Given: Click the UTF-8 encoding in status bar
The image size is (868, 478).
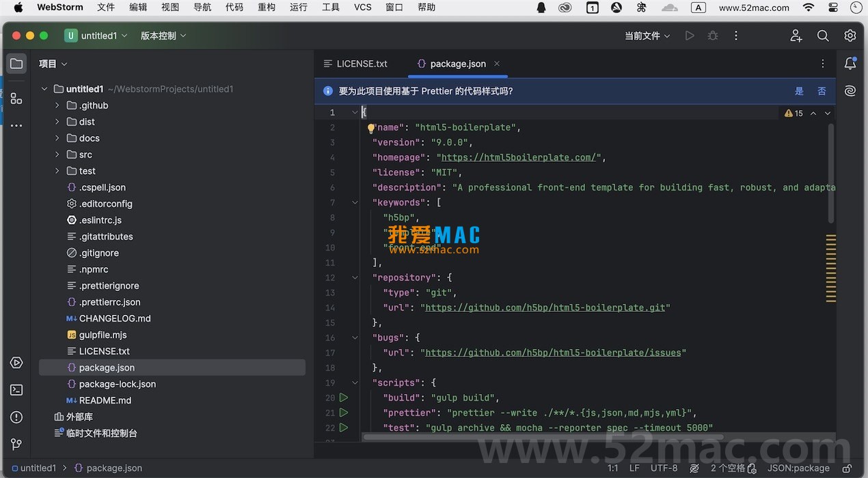Looking at the screenshot, I should click(664, 468).
